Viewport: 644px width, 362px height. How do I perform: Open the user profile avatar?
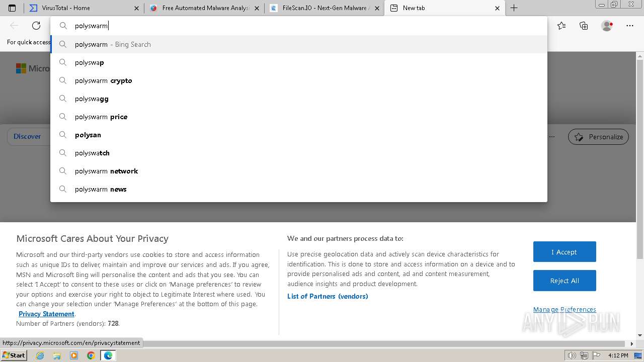[x=607, y=26]
